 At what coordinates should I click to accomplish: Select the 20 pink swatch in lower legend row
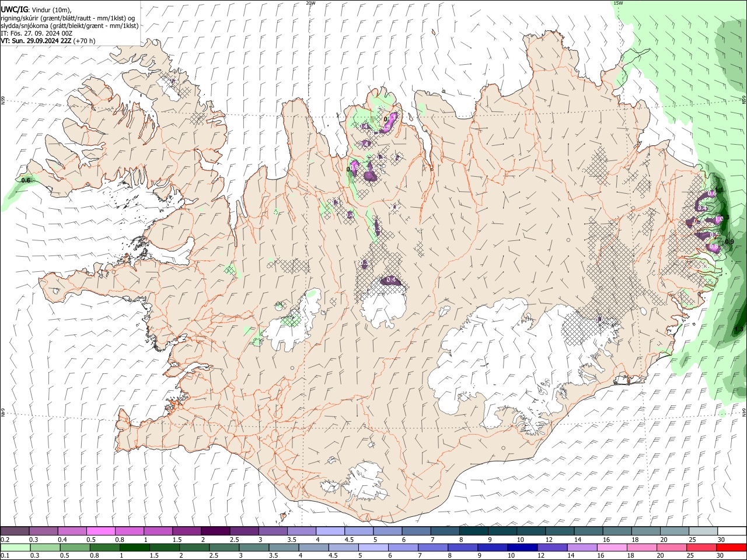point(672,547)
